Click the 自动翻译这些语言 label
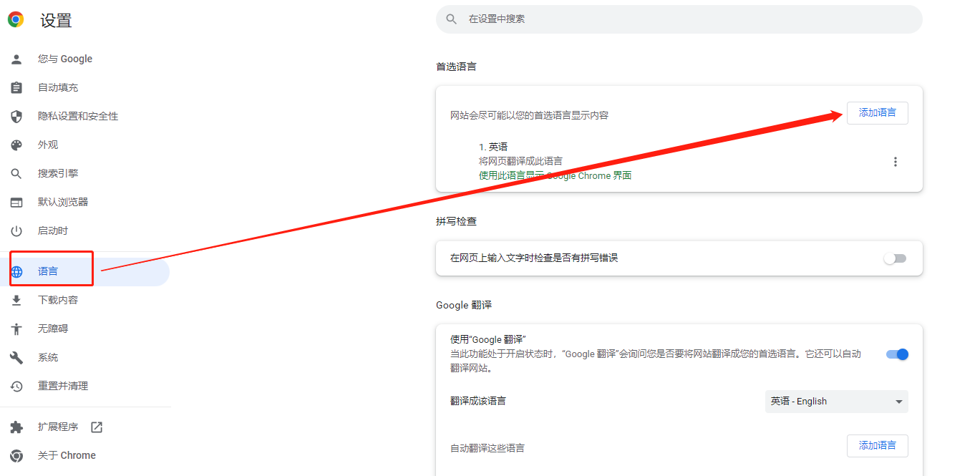The width and height of the screenshot is (980, 476). point(487,448)
